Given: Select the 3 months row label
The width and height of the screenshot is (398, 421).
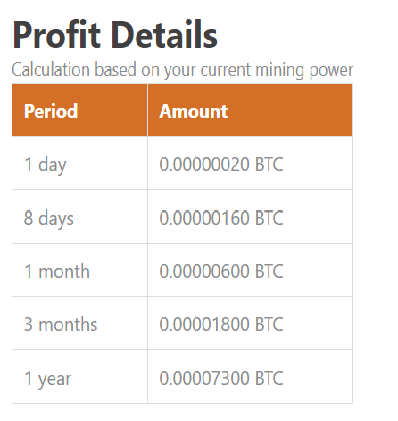Looking at the screenshot, I should click(x=60, y=324).
